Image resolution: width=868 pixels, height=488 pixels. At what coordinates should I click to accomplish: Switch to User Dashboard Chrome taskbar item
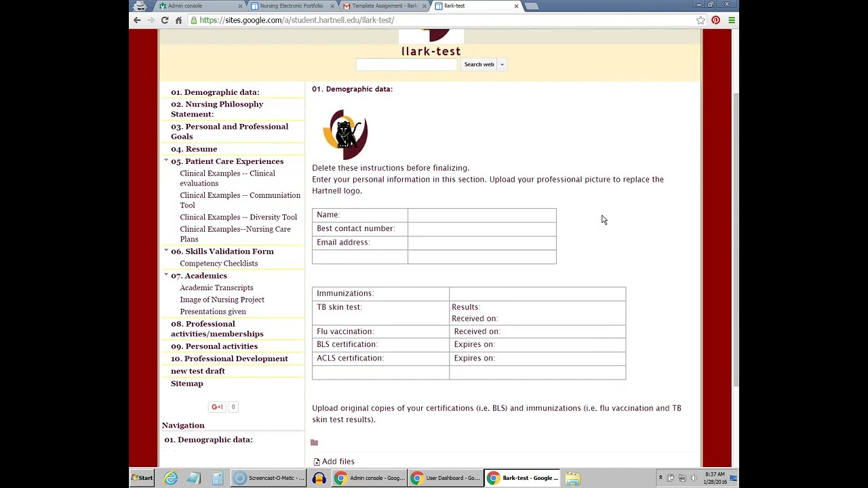(446, 478)
